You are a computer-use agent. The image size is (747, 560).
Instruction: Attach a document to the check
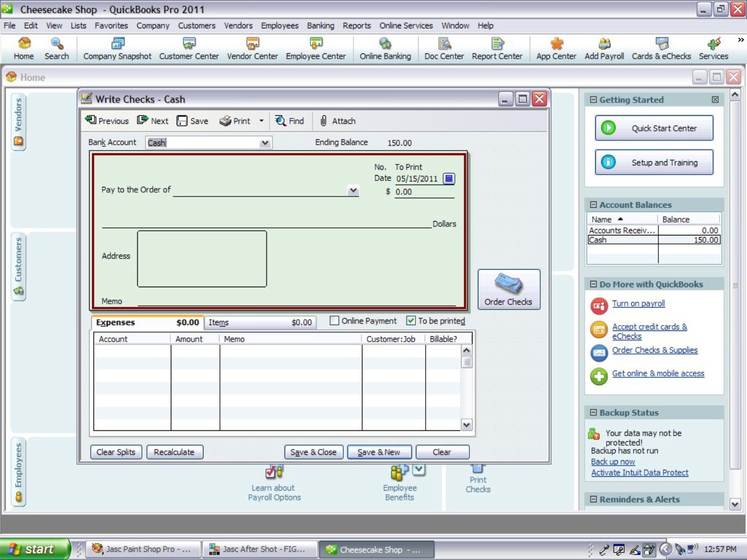tap(337, 121)
